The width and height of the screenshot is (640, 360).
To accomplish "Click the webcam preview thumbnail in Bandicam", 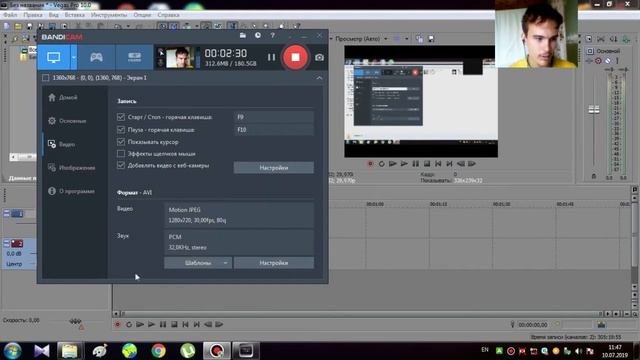I will coord(179,58).
